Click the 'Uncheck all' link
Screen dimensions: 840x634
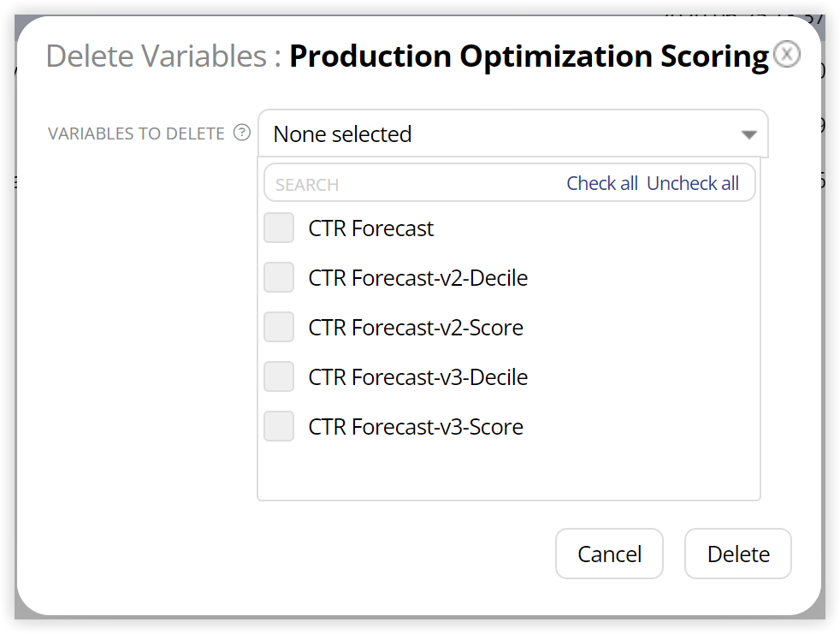click(x=693, y=183)
